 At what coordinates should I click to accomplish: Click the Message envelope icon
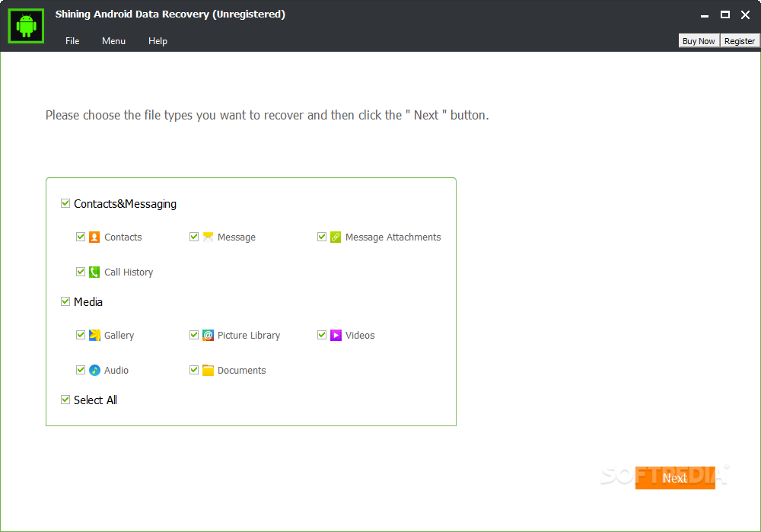pos(208,237)
